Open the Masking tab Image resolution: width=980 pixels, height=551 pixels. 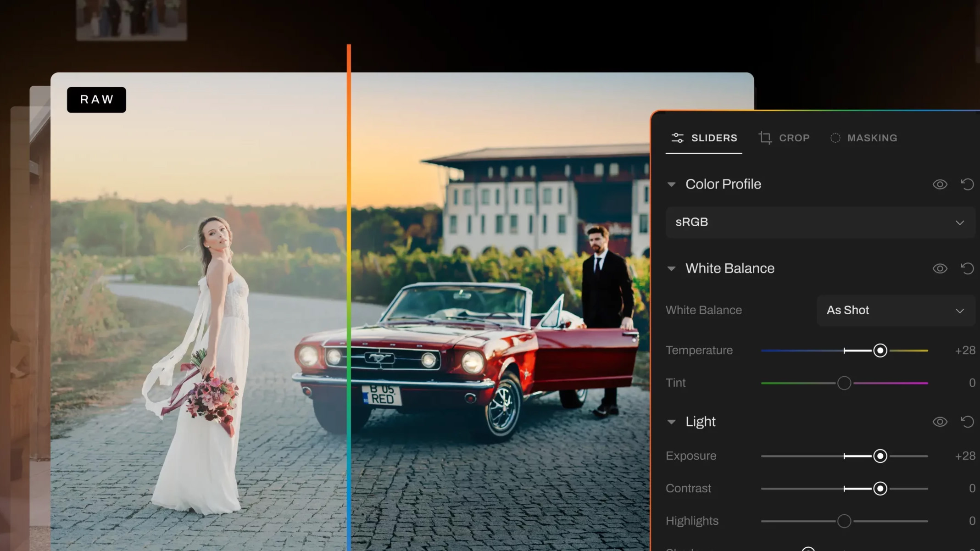point(863,138)
